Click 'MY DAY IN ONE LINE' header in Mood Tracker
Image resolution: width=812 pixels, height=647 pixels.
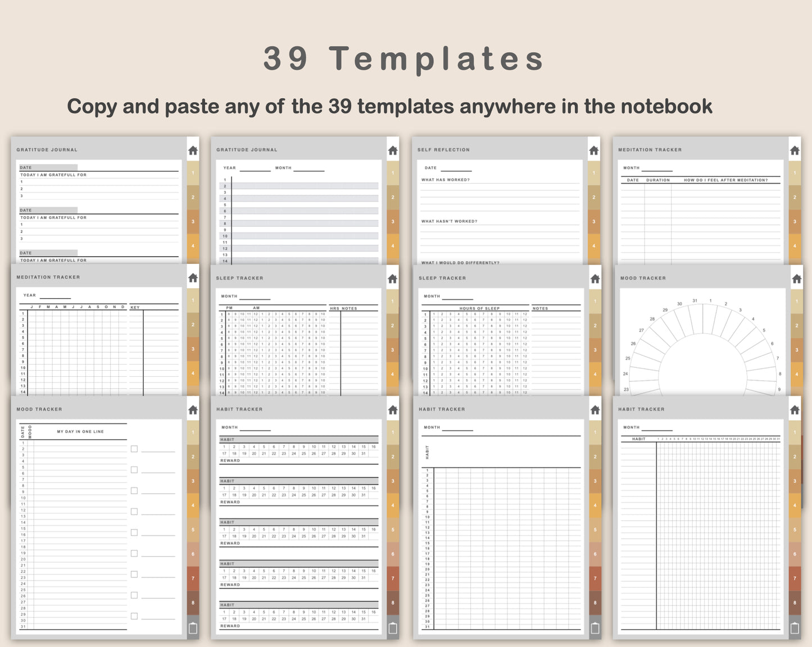(x=80, y=431)
